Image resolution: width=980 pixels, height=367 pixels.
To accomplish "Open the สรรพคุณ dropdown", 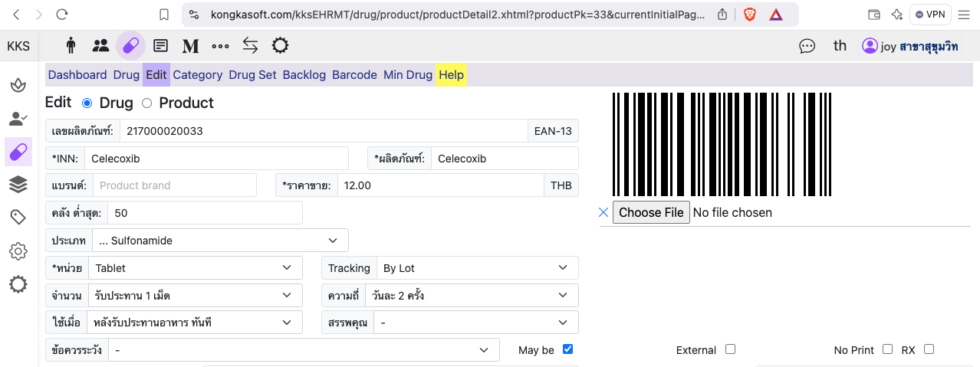I will [476, 323].
